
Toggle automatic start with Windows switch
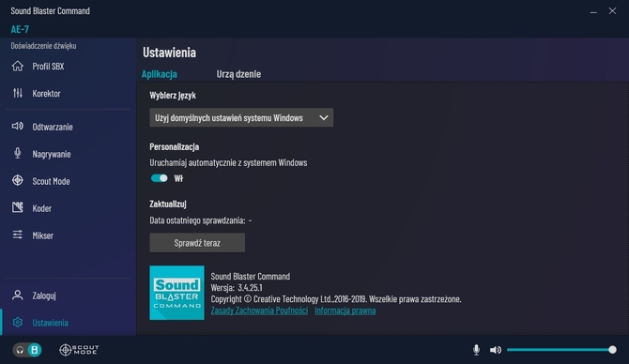pos(160,178)
